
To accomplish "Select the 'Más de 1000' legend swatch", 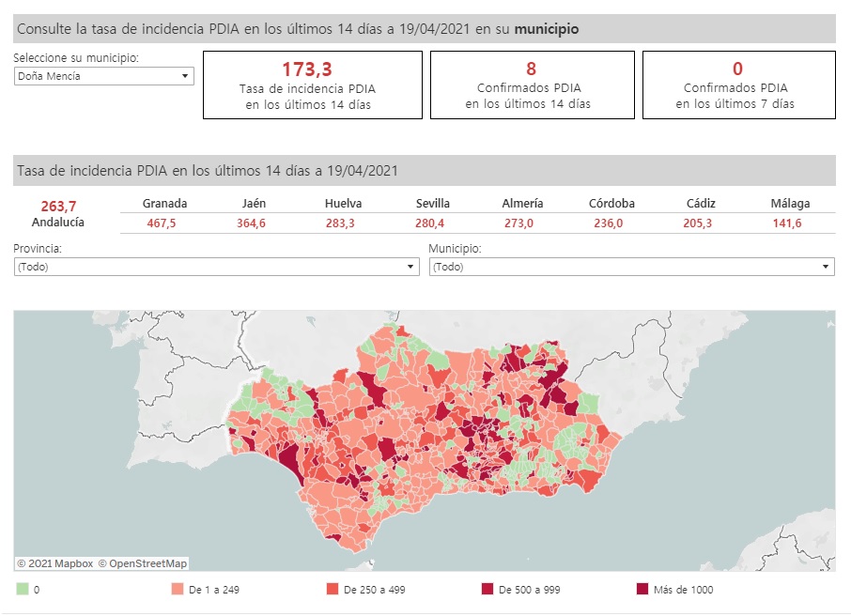I will click(642, 589).
